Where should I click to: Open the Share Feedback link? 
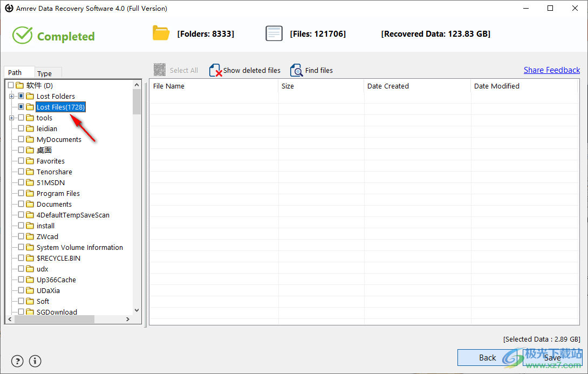[x=551, y=70]
